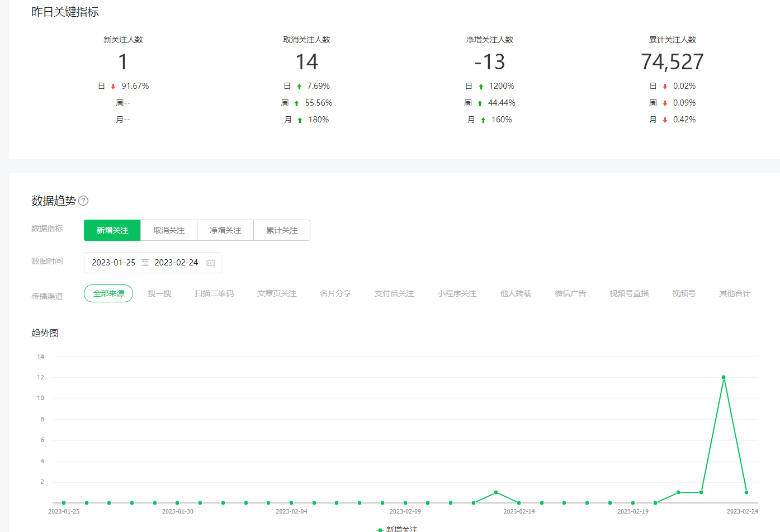Screen dimensions: 780x532
Task: Filter channels by 视频号
Action: tap(684, 293)
